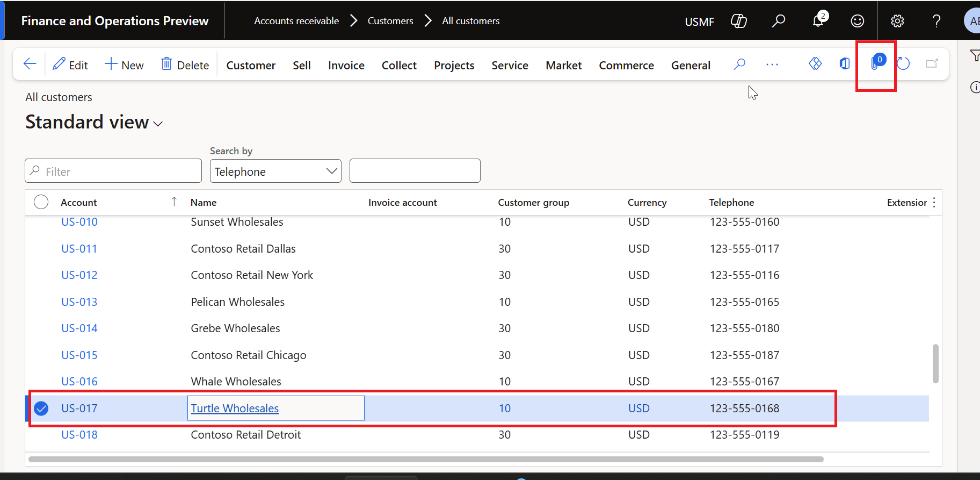Open the global search magnifier in header

[x=778, y=21]
